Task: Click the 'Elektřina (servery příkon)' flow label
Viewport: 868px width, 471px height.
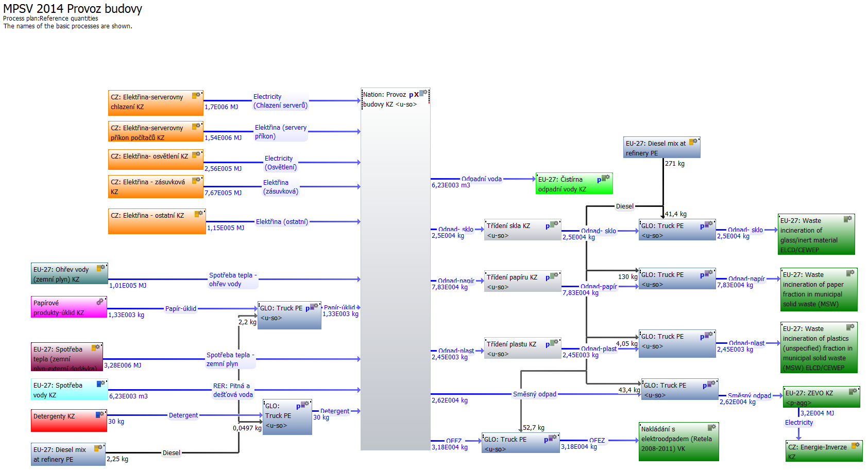Action: coord(281,132)
